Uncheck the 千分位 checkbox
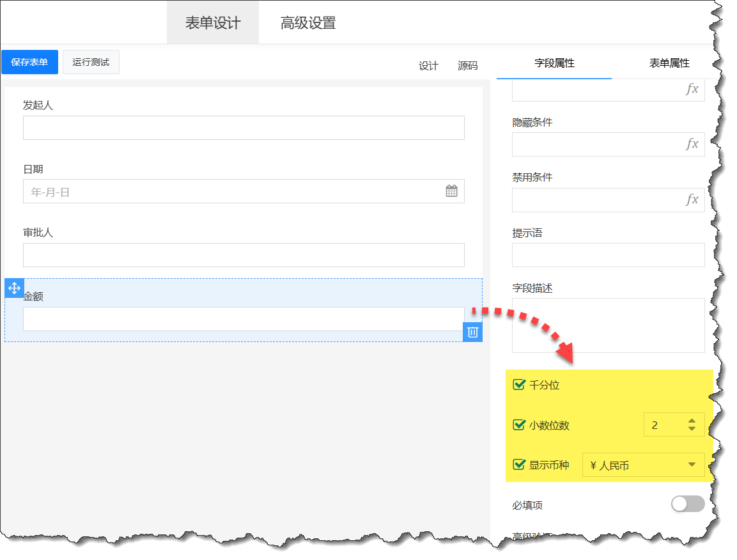 [519, 385]
